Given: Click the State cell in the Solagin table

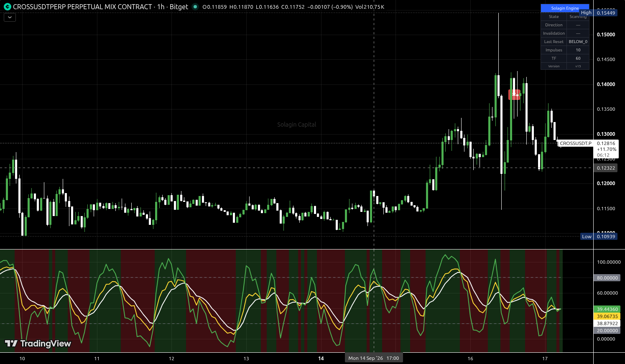Looking at the screenshot, I should tap(554, 17).
